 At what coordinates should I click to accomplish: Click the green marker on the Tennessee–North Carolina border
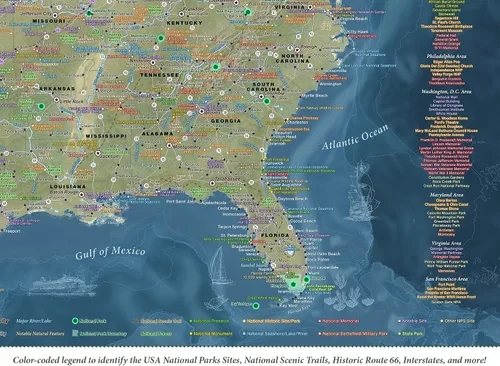[216, 67]
